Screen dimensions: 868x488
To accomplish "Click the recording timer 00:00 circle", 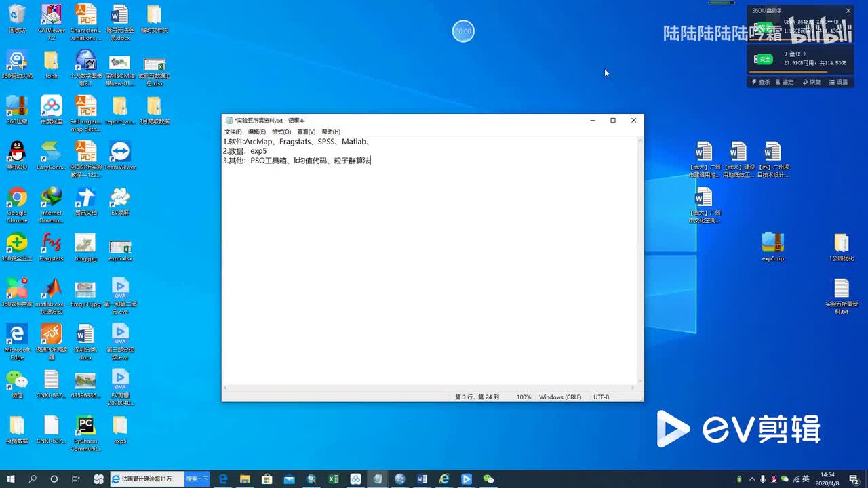I will (463, 31).
